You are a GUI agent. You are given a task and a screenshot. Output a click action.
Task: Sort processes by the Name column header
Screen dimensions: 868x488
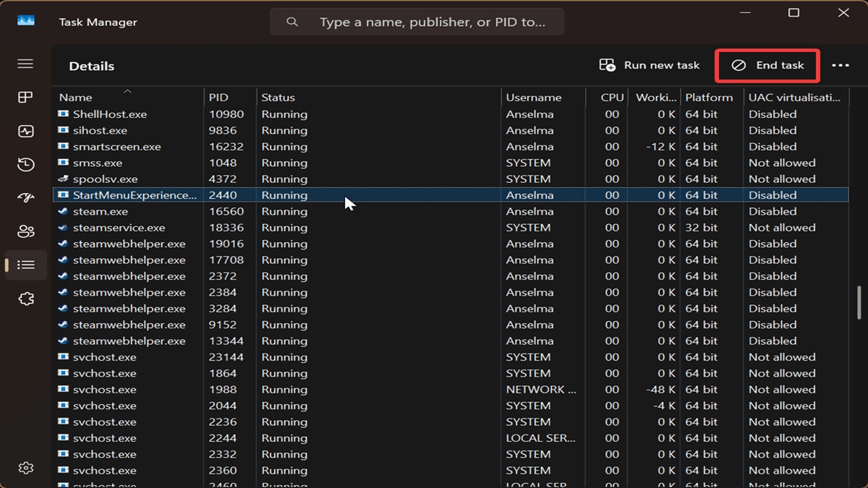coord(76,98)
